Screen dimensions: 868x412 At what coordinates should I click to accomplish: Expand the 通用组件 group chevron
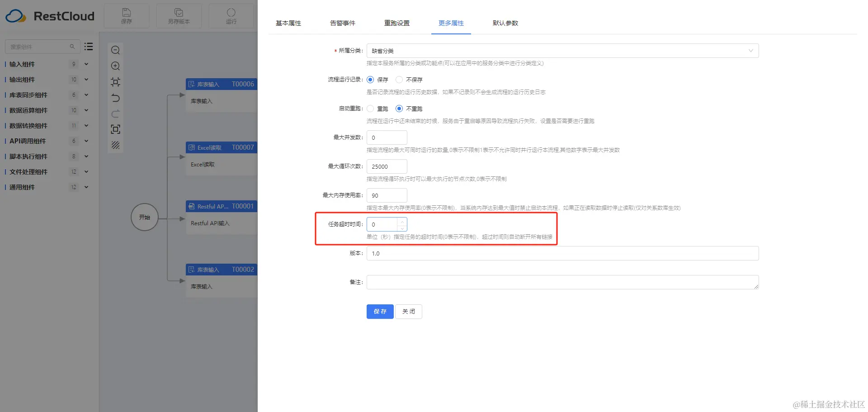tap(86, 187)
